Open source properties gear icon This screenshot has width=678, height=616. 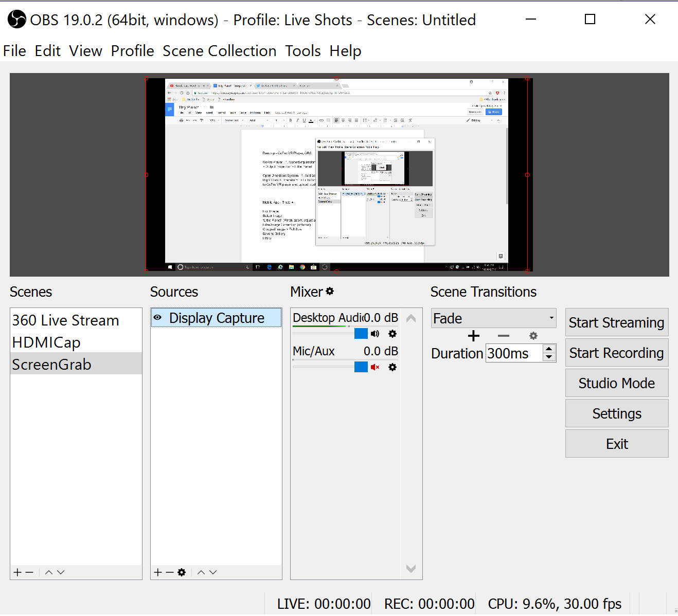[x=182, y=572]
